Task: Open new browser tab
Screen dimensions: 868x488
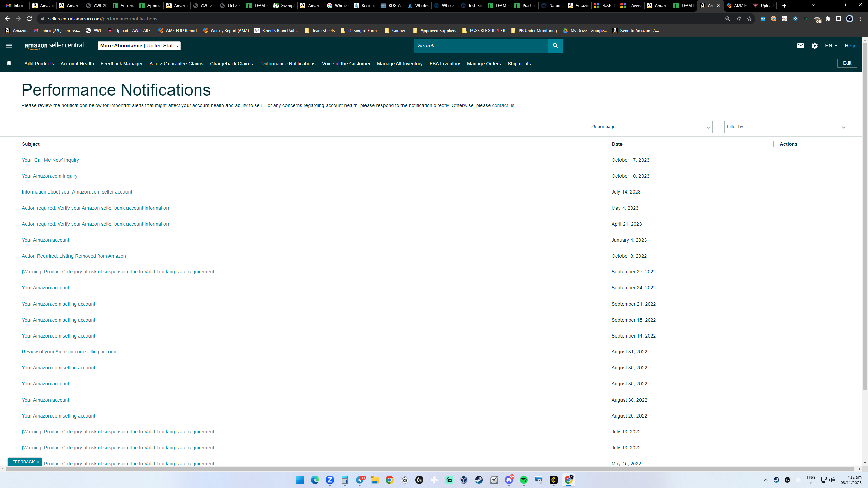Action: click(784, 6)
